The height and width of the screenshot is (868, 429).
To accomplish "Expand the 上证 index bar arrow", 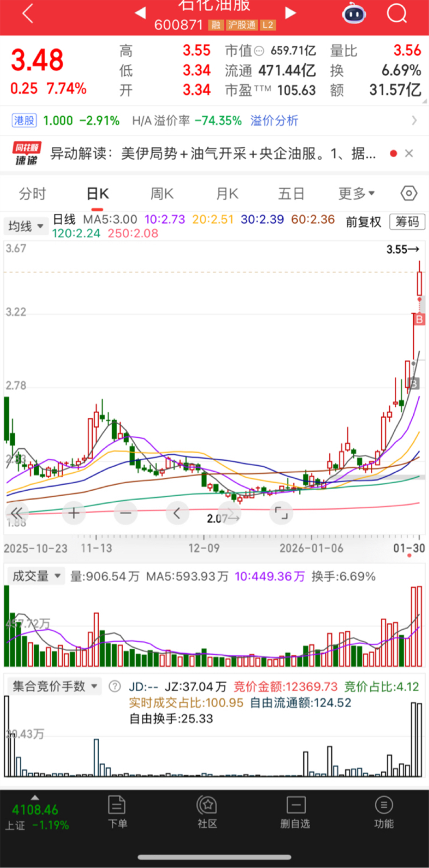I will coord(35,797).
